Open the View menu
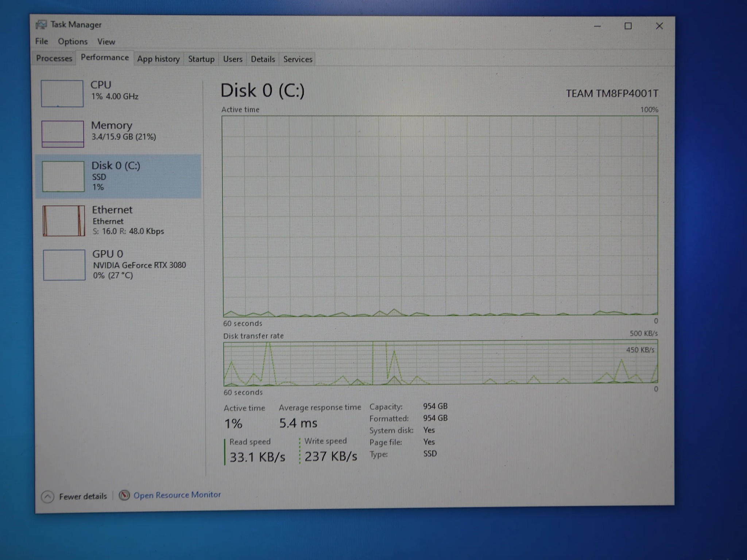The height and width of the screenshot is (560, 747). (106, 42)
